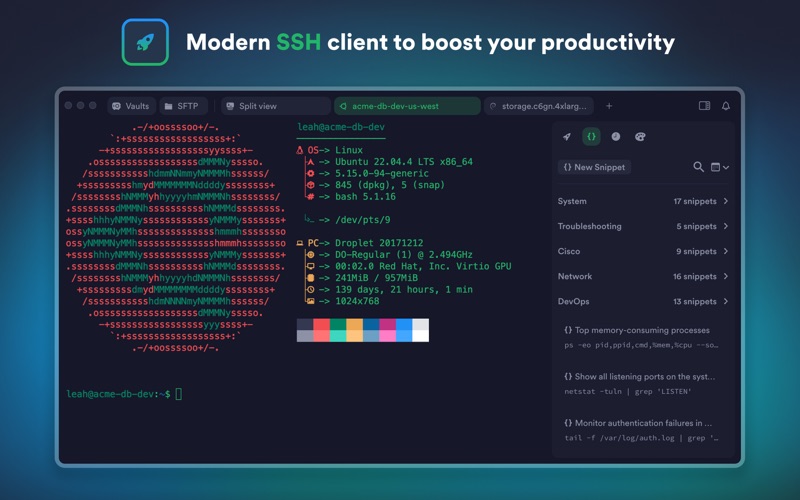Click the New Snippet button
This screenshot has width=800, height=500.
[x=594, y=167]
